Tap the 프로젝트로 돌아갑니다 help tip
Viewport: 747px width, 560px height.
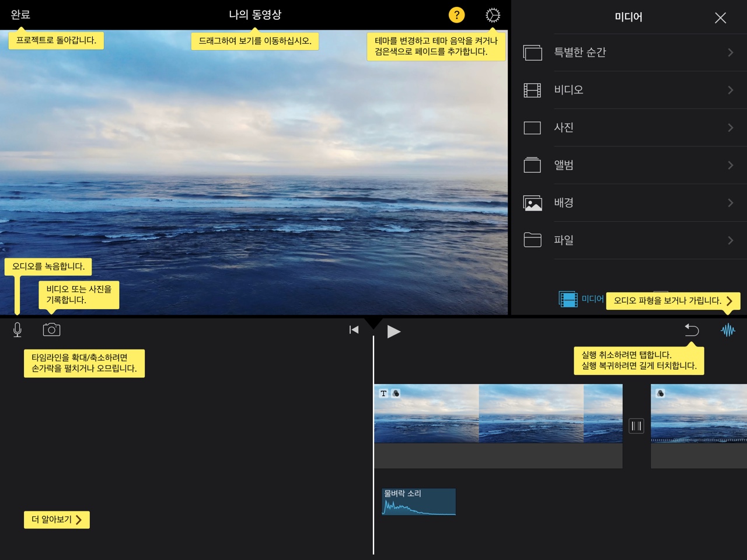(56, 40)
